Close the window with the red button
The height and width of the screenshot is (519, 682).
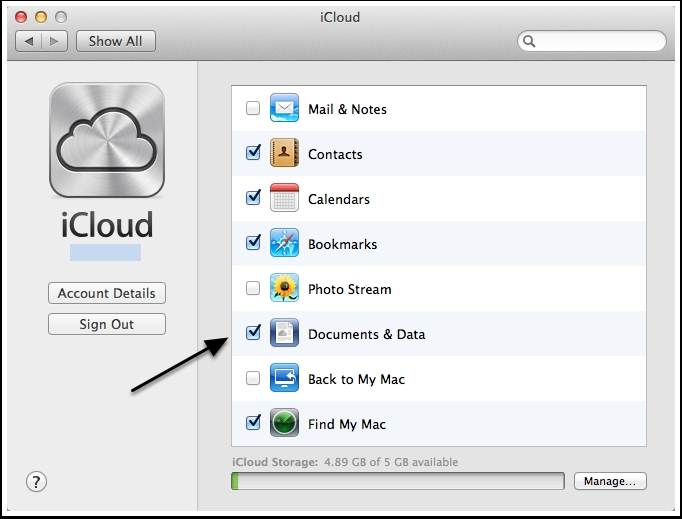[x=21, y=17]
